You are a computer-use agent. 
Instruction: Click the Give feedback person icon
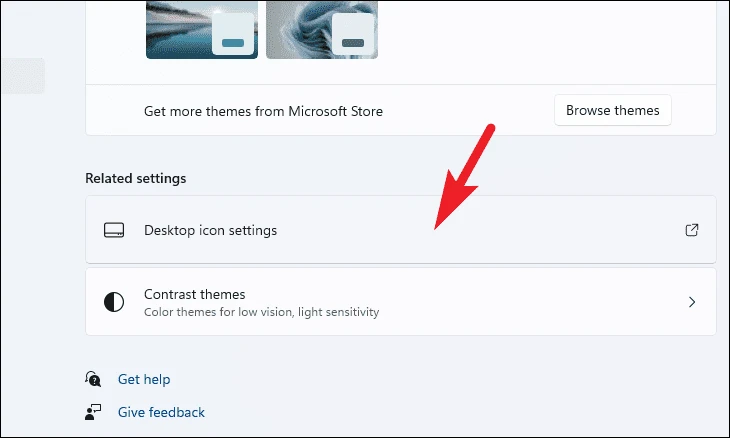click(x=93, y=412)
